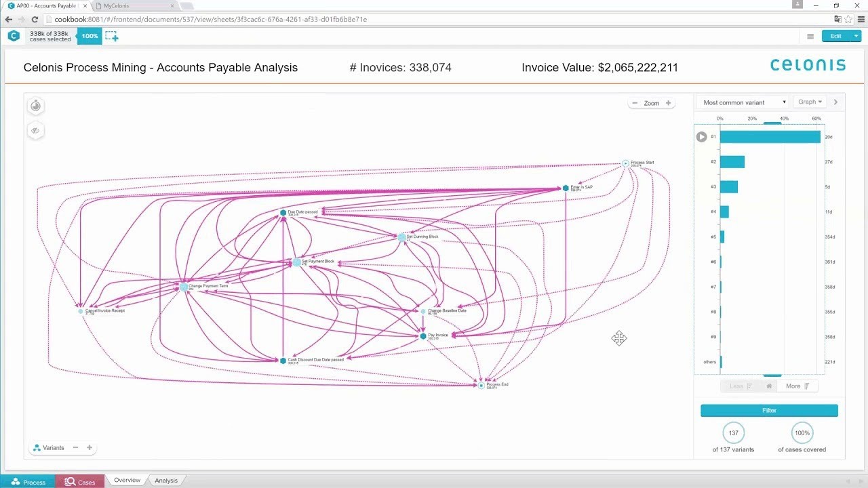Collapse the variant panel with right chevron
The image size is (868, 488).
[835, 102]
